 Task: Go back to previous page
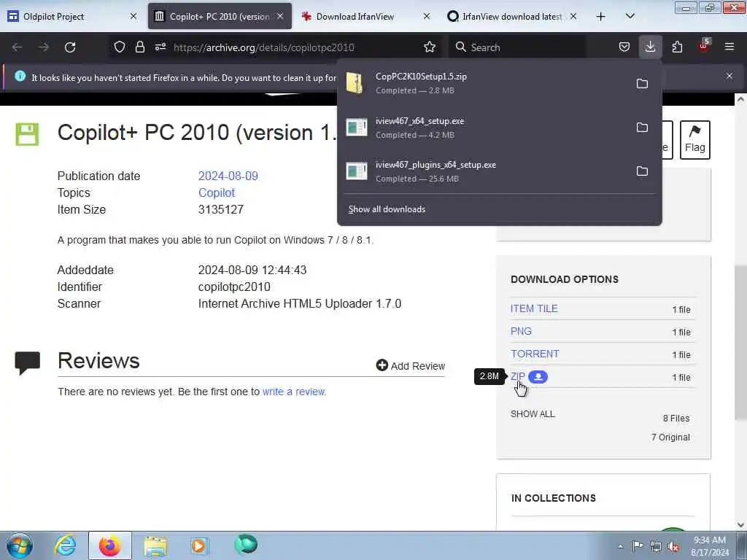[x=18, y=47]
